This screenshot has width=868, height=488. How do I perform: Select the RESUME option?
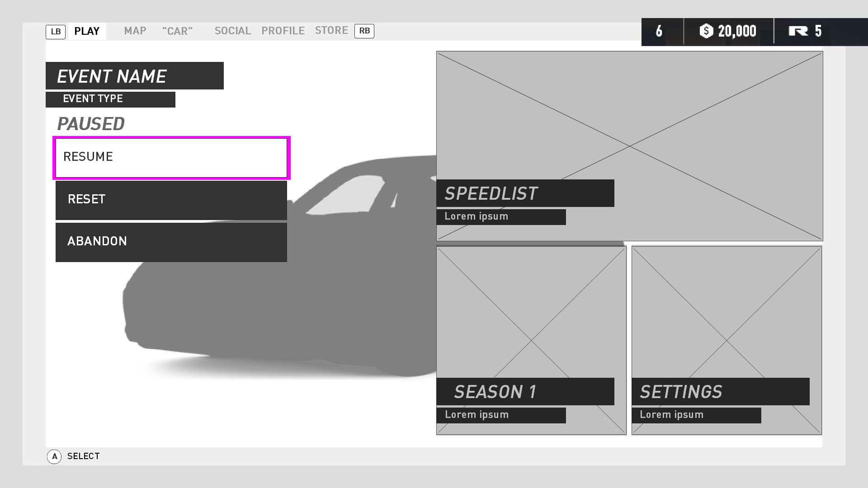tap(171, 157)
